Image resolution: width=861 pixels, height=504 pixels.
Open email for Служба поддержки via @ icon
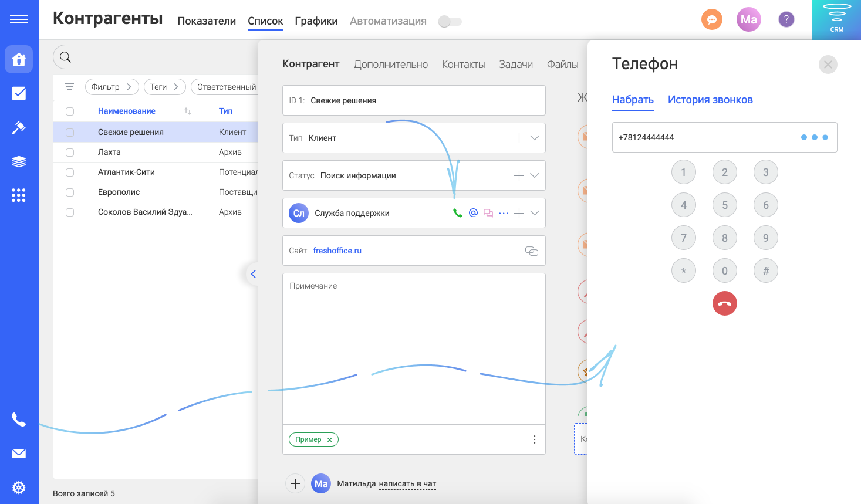point(473,213)
